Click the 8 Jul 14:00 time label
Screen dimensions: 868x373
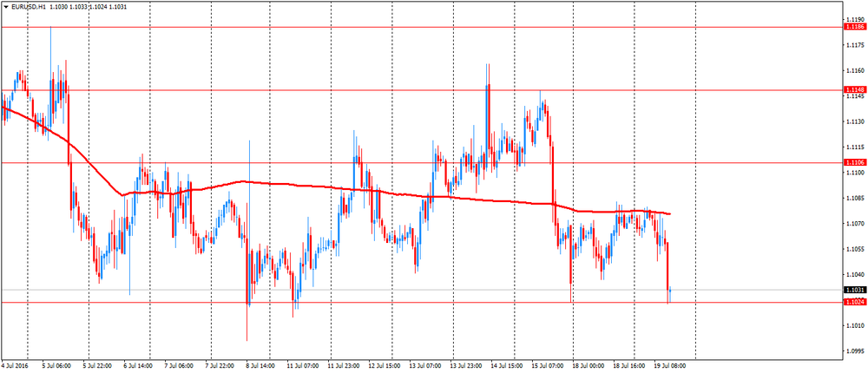[261, 366]
